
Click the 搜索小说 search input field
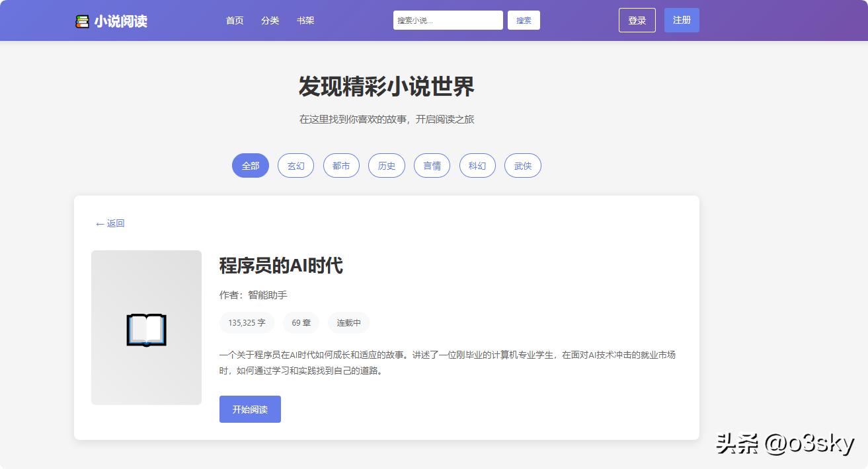[x=448, y=20]
